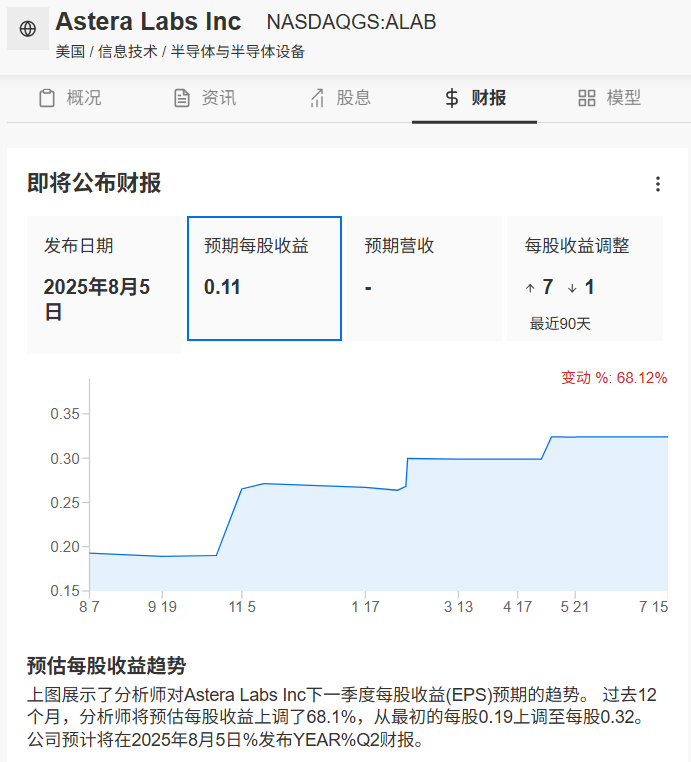Click the 变动 %: 68.12% label
Viewport: 691px width, 762px height.
tap(614, 378)
